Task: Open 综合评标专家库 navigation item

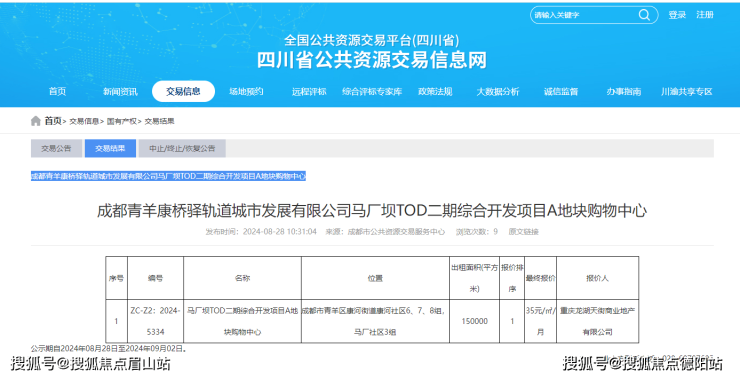Action: click(372, 92)
